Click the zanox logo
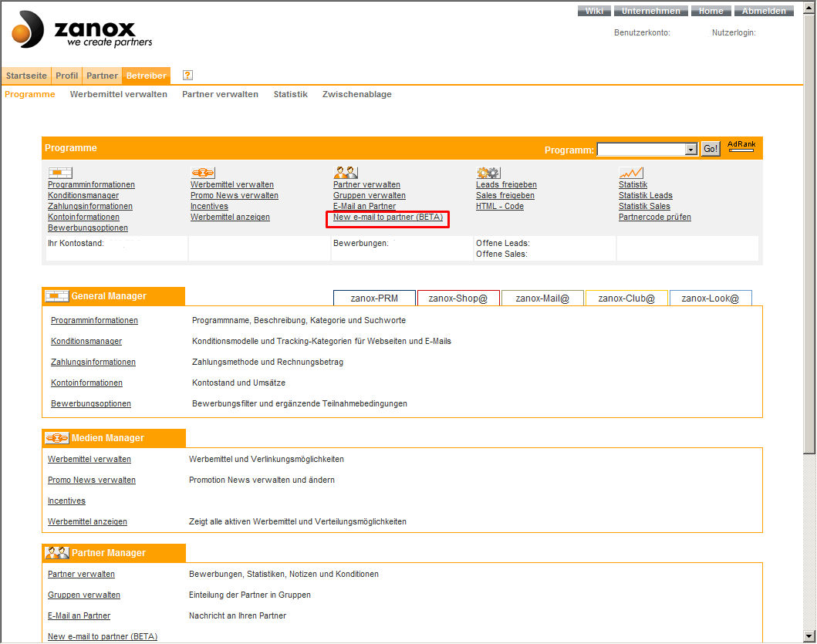Image resolution: width=817 pixels, height=644 pixels. tap(82, 30)
